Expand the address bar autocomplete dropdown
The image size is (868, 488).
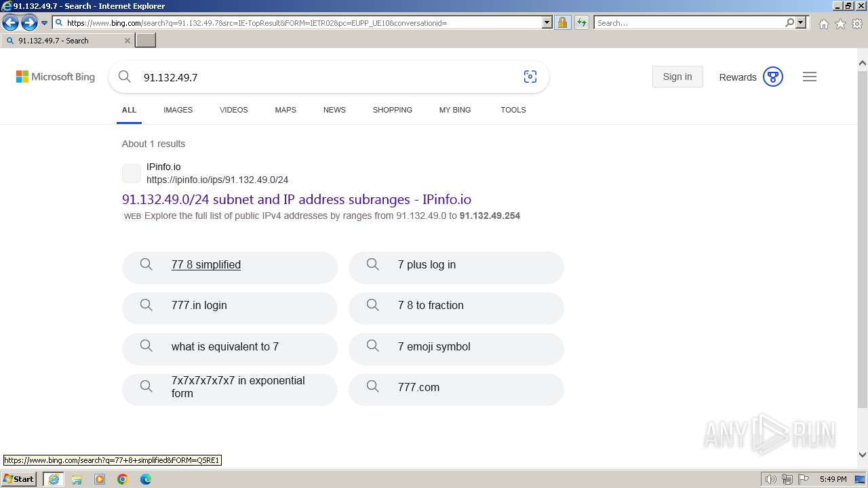click(547, 23)
